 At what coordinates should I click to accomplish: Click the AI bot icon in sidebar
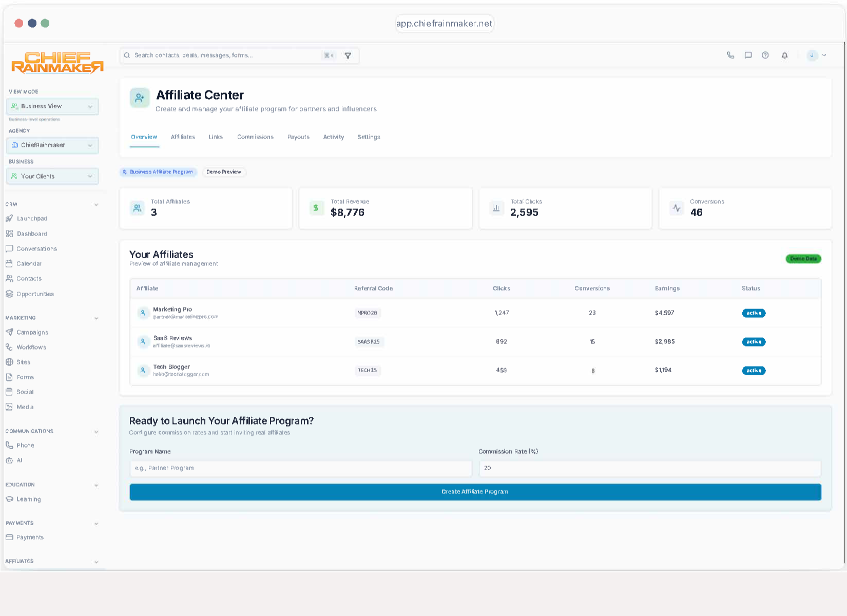coord(9,460)
